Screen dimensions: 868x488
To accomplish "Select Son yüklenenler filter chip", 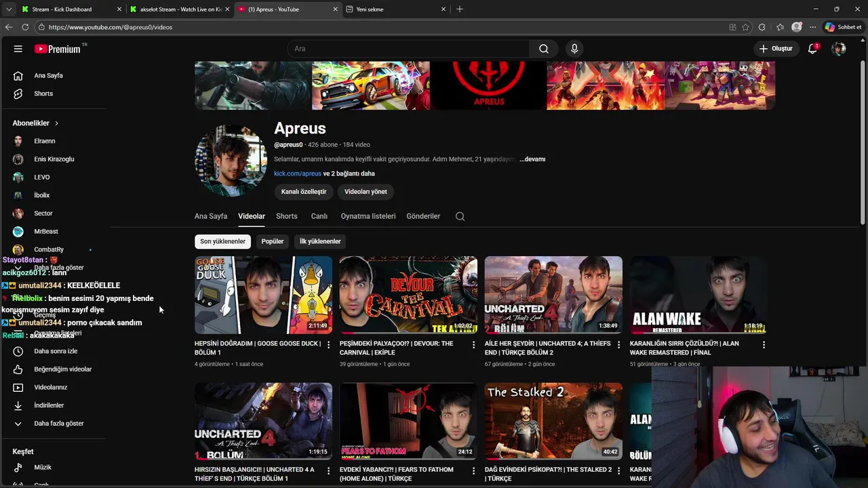I will 222,241.
